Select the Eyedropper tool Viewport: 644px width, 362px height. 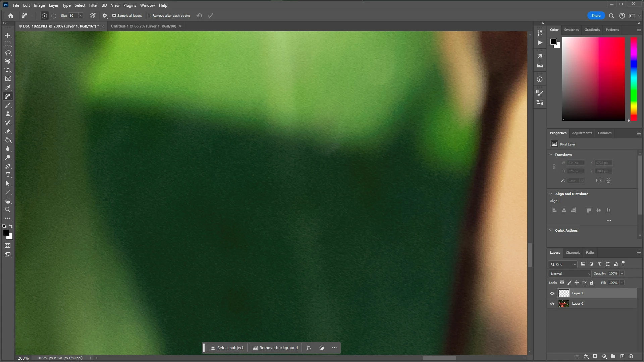[x=8, y=87]
